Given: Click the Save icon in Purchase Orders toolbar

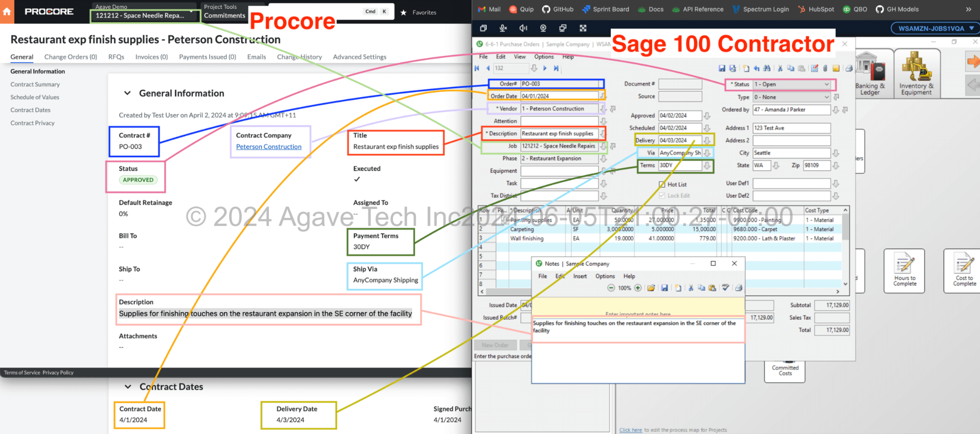Looking at the screenshot, I should (722, 68).
